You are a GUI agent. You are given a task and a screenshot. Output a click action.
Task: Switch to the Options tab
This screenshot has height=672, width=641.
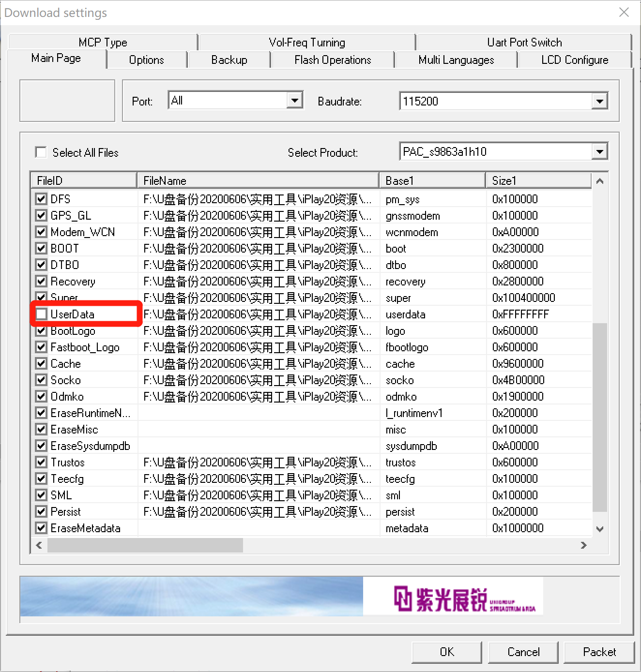146,60
